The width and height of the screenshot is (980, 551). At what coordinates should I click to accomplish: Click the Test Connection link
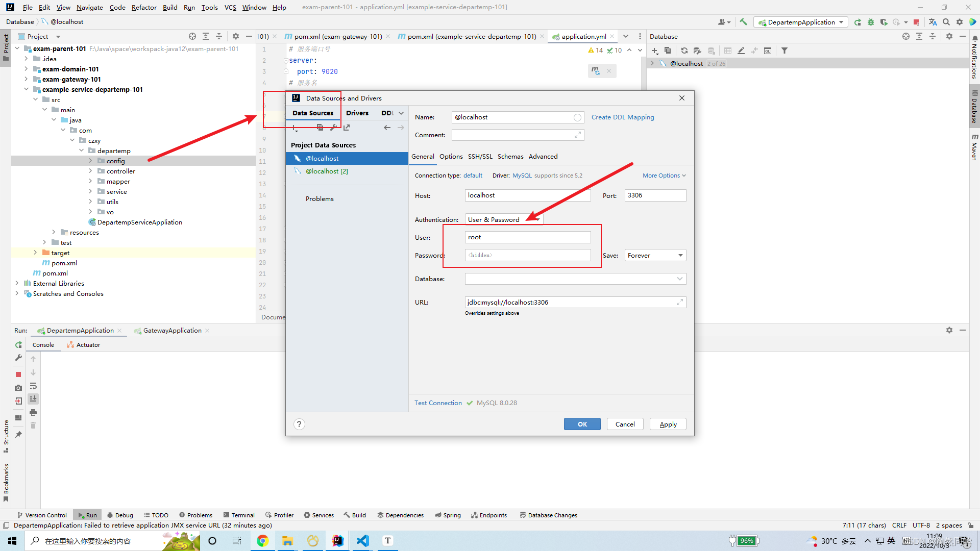438,403
